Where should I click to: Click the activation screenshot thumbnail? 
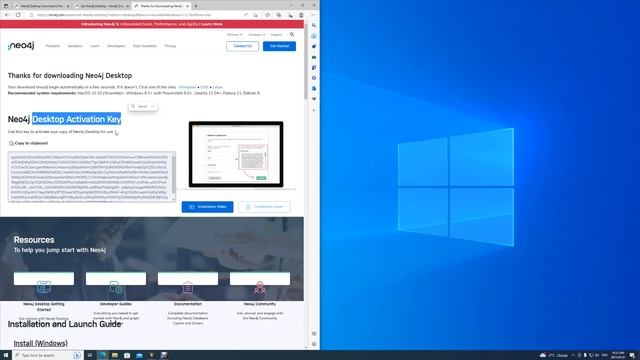(x=236, y=154)
